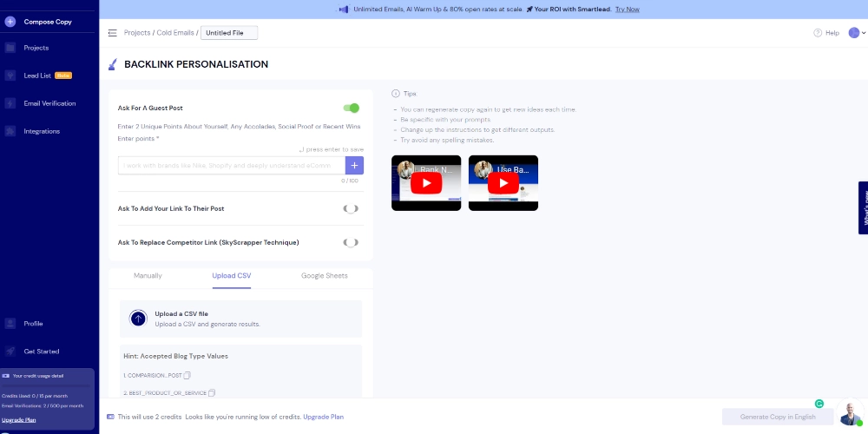Disable the Ask For A Guest Post toggle
Viewport: 868px width, 434px height.
point(351,108)
